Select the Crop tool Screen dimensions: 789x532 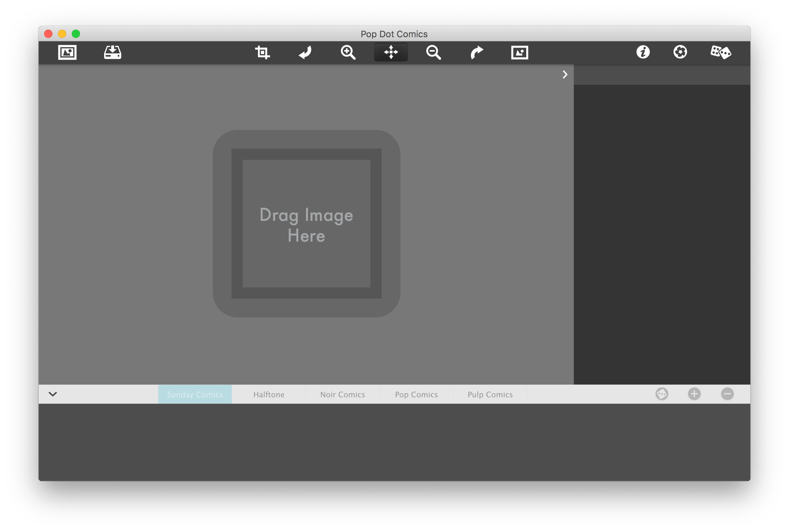pos(262,52)
